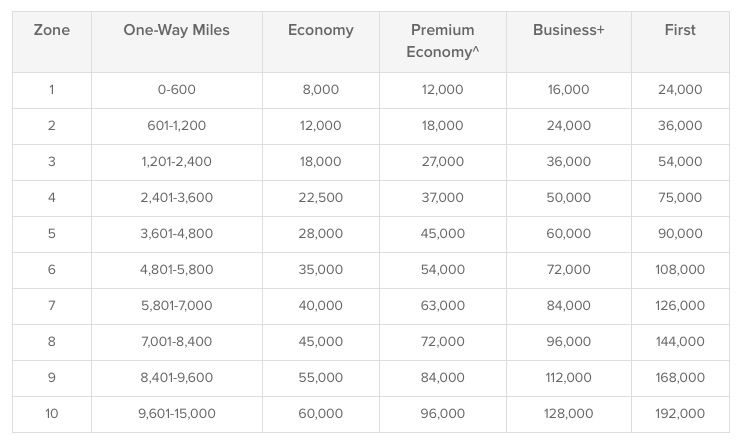This screenshot has width=737, height=440.
Task: Click the 7,001-8,400 distance cell
Action: [177, 341]
